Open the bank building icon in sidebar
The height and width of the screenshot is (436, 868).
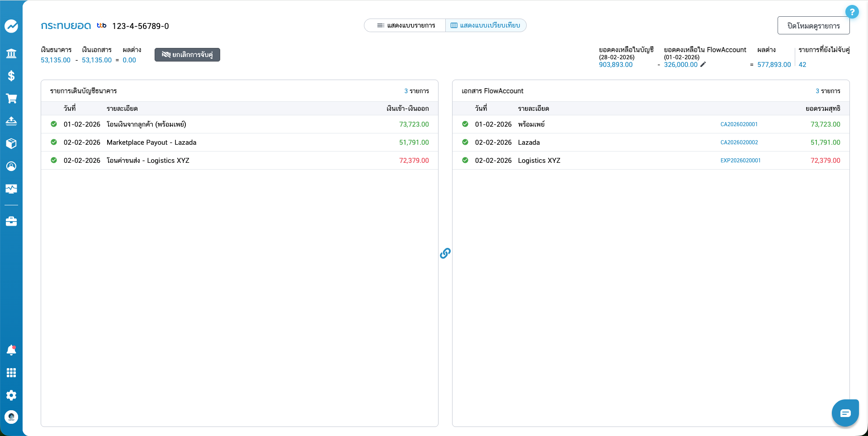[11, 54]
